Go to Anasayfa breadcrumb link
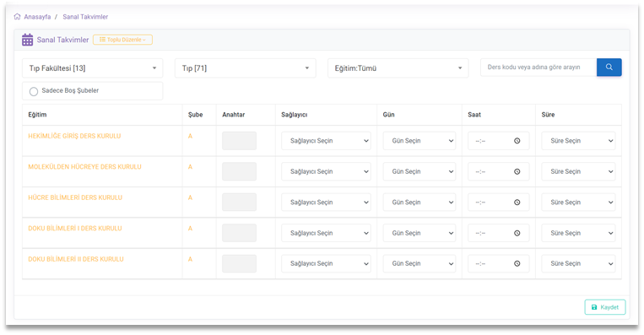 (37, 17)
